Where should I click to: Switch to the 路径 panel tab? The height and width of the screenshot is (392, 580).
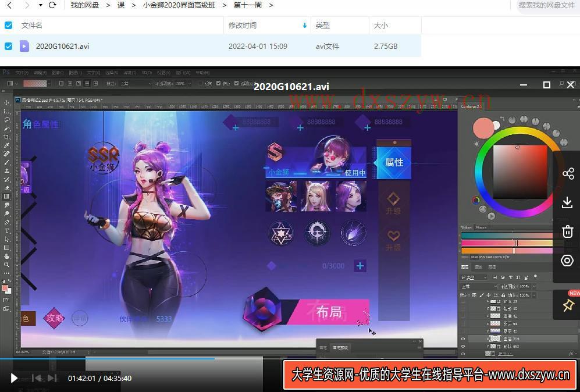click(x=492, y=266)
